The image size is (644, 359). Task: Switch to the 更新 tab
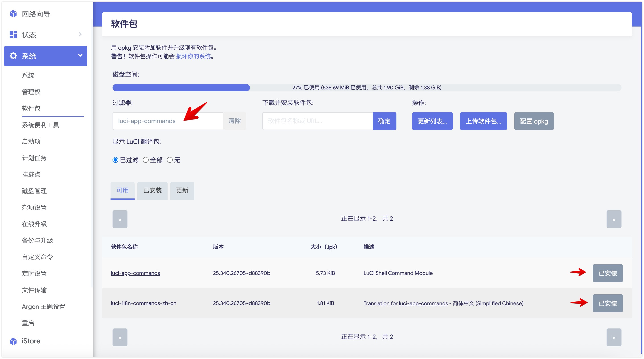point(182,190)
